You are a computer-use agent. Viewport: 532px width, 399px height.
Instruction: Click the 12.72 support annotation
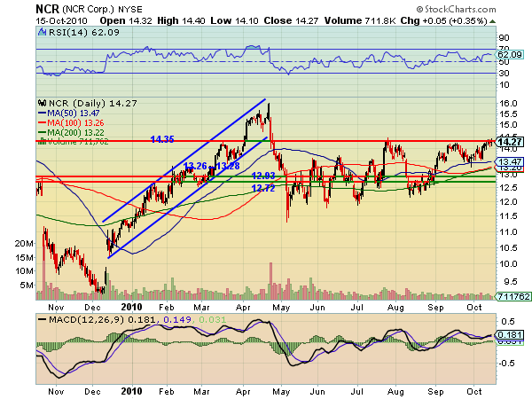point(263,188)
